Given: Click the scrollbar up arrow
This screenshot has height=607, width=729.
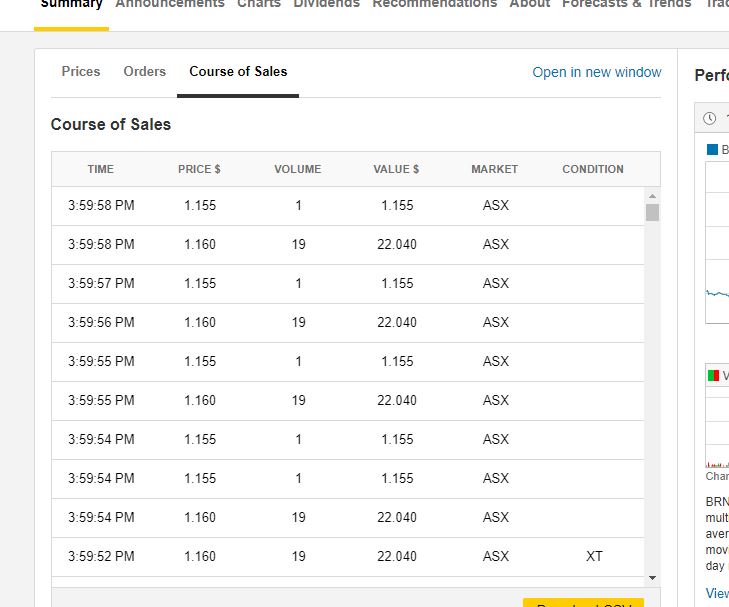Looking at the screenshot, I should [653, 196].
